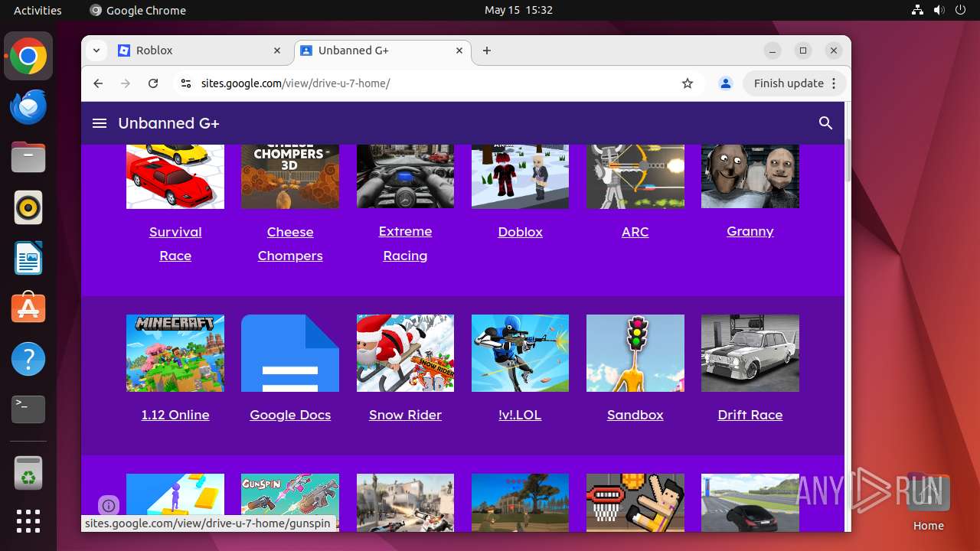Reload the current page

coord(153,83)
